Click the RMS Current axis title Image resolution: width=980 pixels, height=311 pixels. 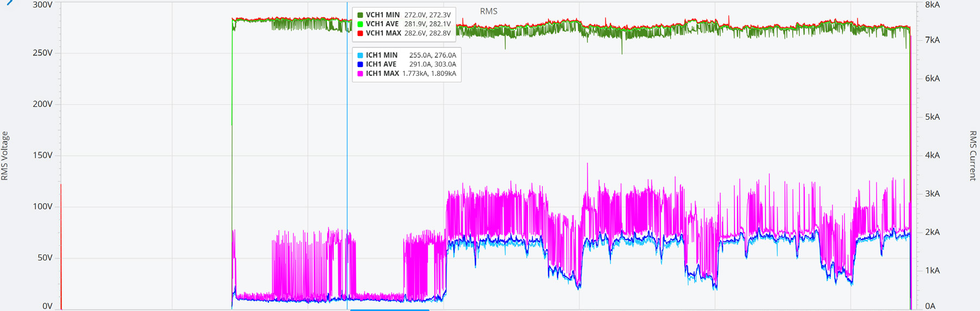973,156
